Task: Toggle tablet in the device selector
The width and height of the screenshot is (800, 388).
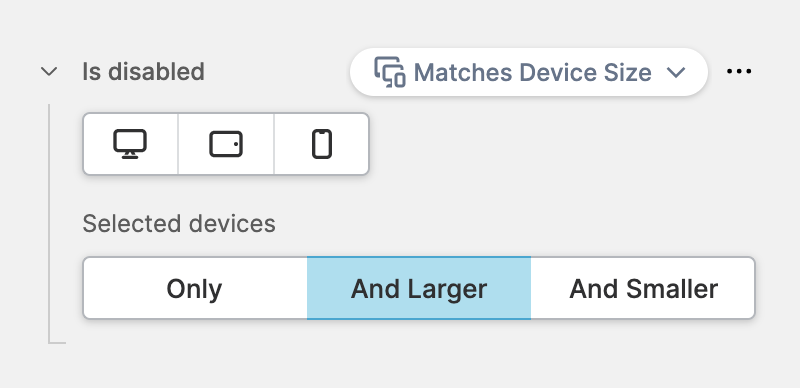Action: (226, 144)
